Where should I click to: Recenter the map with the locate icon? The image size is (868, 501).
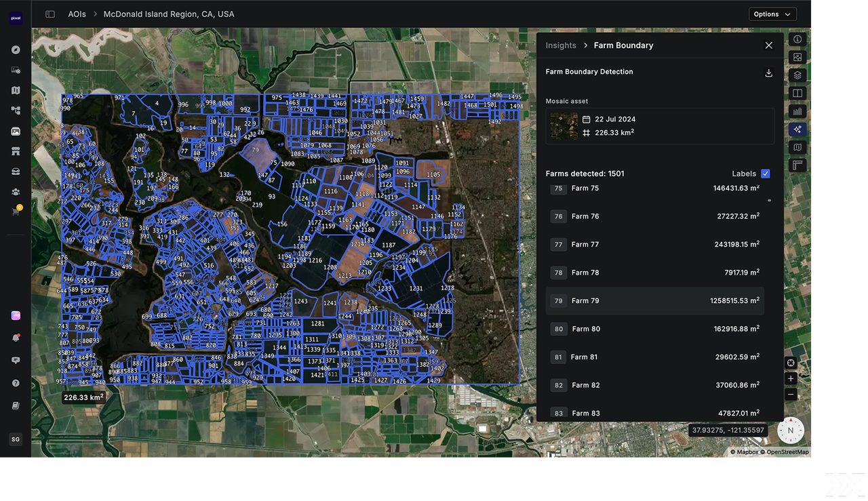point(791,363)
